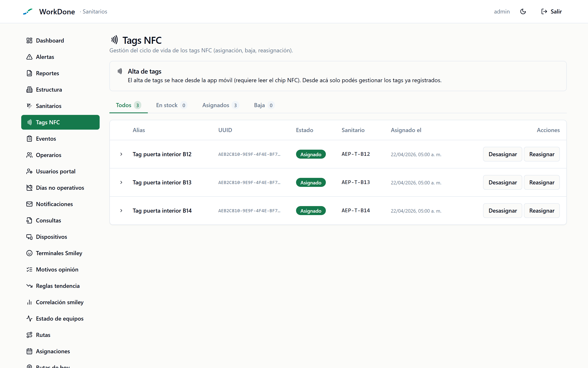This screenshot has height=368, width=588.
Task: Toggle dark mode with the moon icon
Action: pyautogui.click(x=523, y=11)
